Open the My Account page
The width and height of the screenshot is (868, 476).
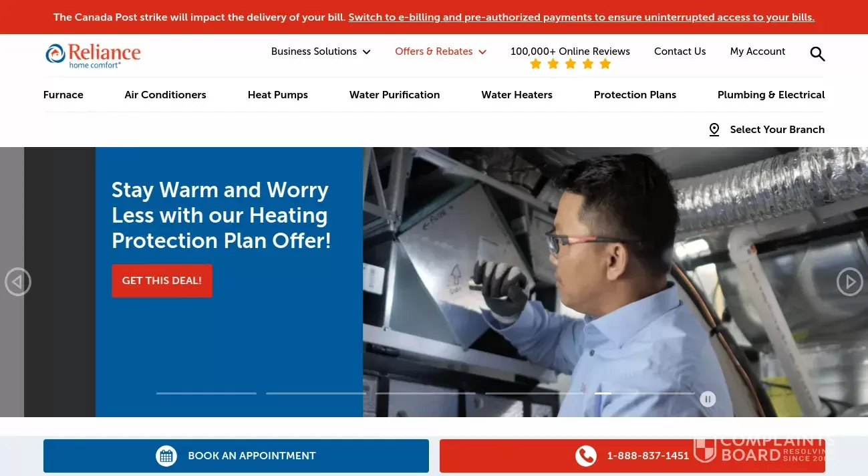(x=758, y=51)
